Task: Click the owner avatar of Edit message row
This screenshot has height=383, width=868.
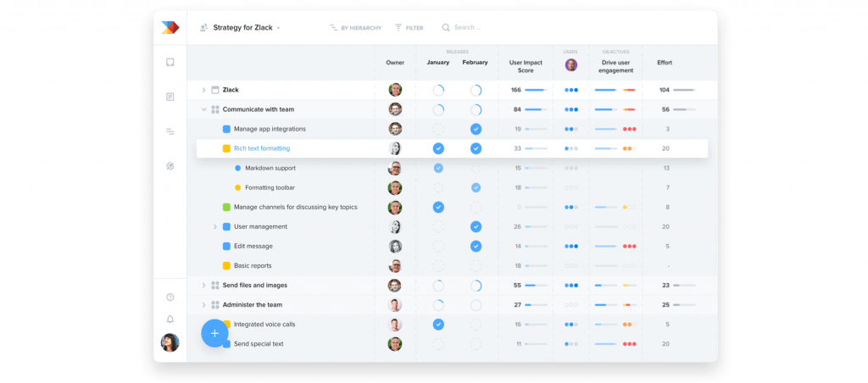Action: pyautogui.click(x=395, y=247)
